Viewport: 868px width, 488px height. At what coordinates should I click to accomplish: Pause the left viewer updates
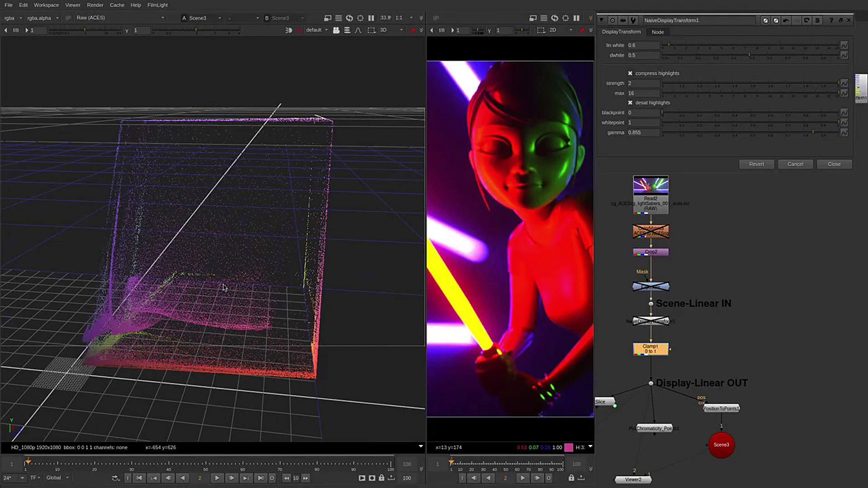coord(371,18)
